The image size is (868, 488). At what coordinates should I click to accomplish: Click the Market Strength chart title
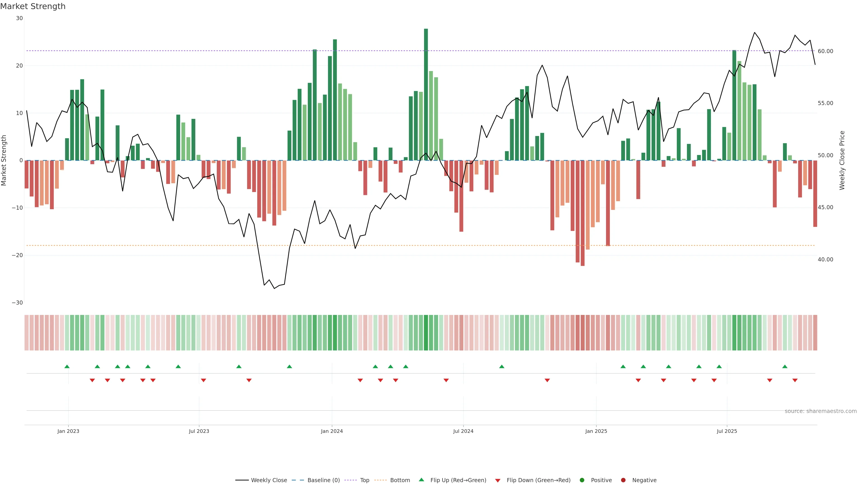(33, 6)
